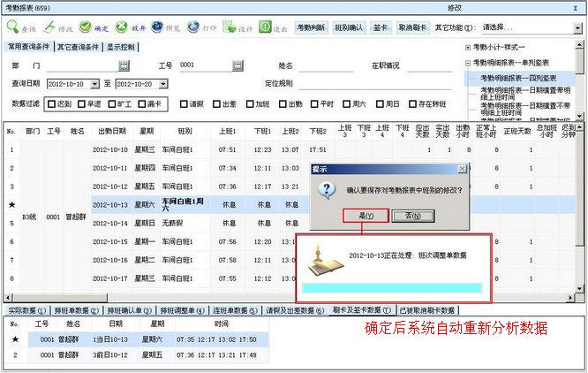This screenshot has height=373, width=588.
Task: Select 考勤明细报表--四列竖表 in the tree
Action: (x=518, y=78)
